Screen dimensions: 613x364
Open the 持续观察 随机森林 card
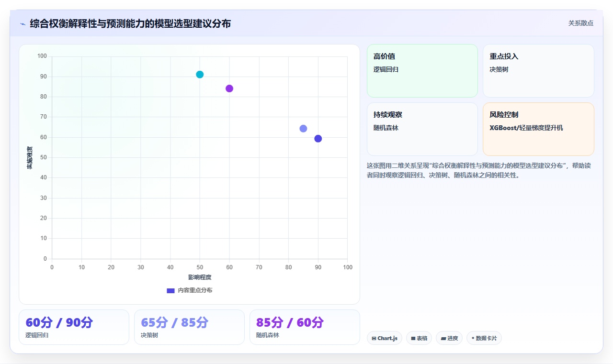pos(422,129)
